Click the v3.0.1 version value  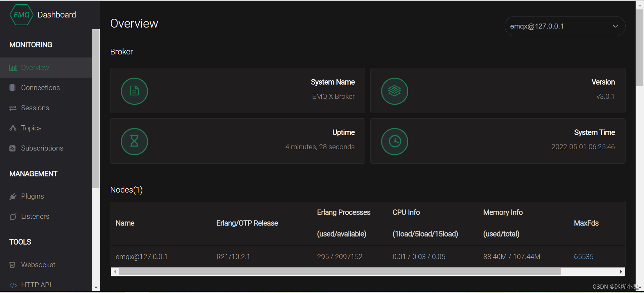coord(605,96)
